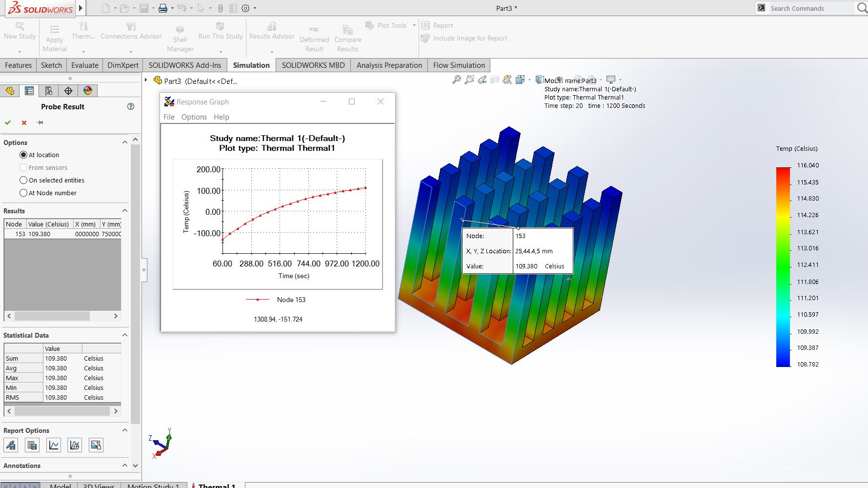The image size is (868, 488).
Task: Select the On selected entities radio button
Action: pos(23,180)
